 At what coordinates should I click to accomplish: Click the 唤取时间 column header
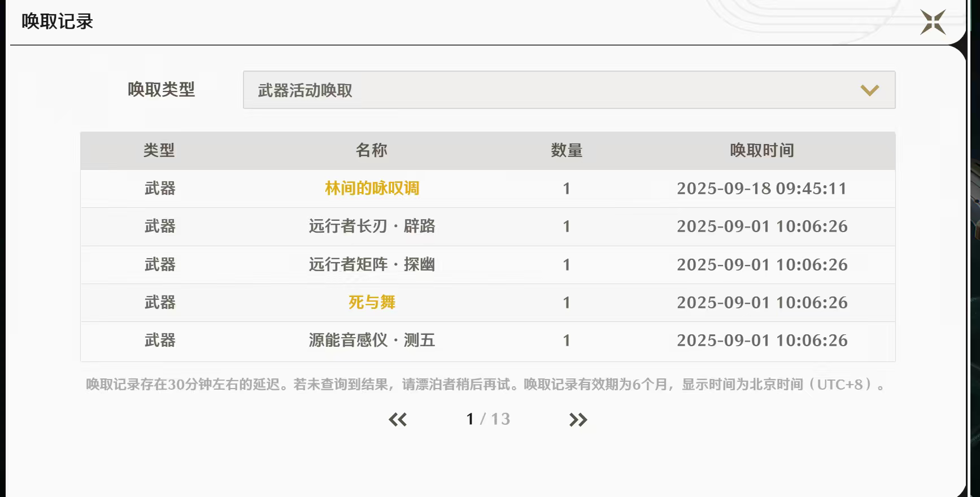tap(761, 150)
